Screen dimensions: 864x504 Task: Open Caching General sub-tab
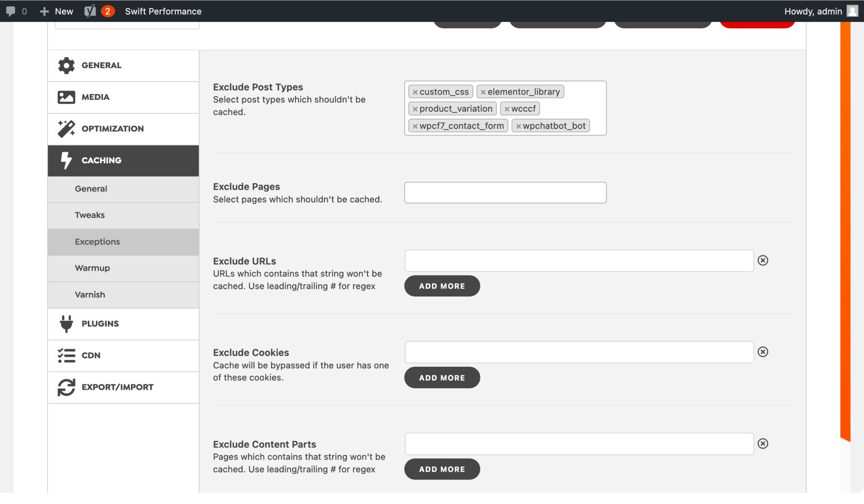[123, 189]
